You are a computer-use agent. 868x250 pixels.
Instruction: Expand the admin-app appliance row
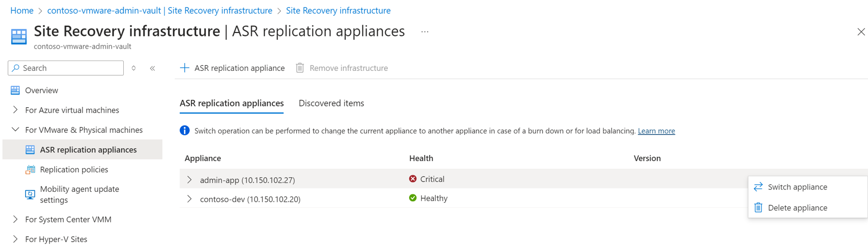coord(189,180)
